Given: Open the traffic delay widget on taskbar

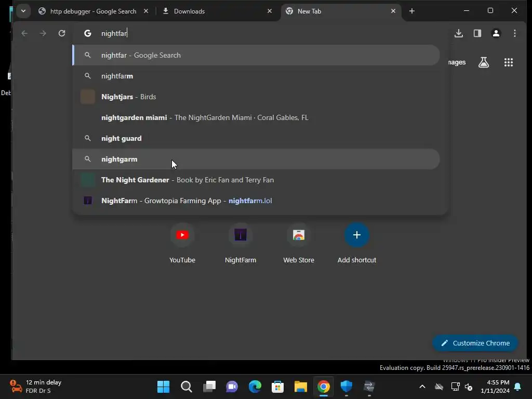Looking at the screenshot, I should pos(36,387).
